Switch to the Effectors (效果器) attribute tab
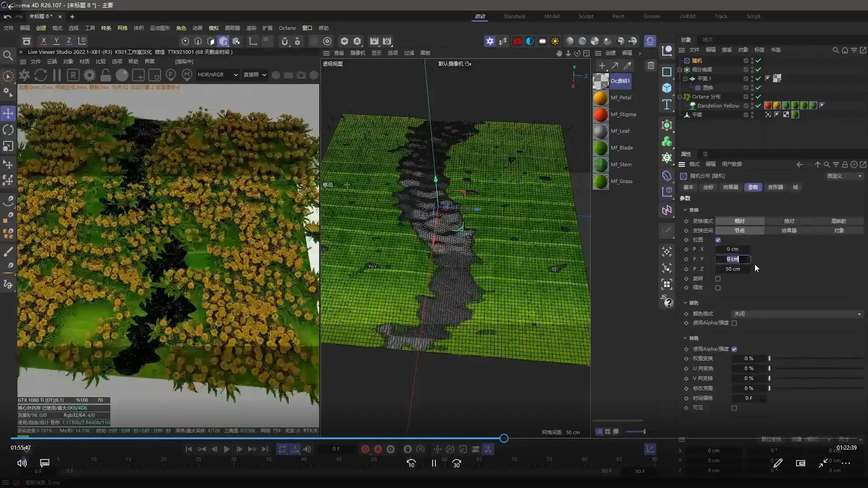The width and height of the screenshot is (868, 488). pyautogui.click(x=731, y=187)
